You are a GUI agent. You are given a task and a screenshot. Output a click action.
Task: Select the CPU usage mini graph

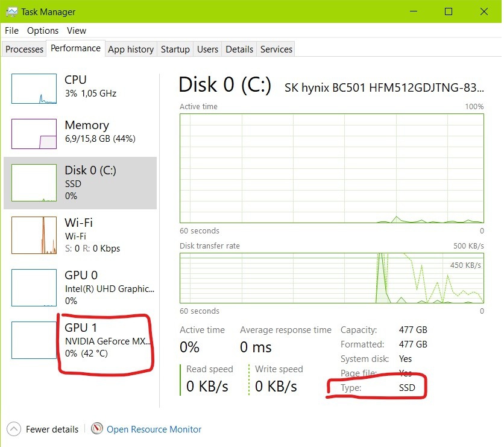34,88
